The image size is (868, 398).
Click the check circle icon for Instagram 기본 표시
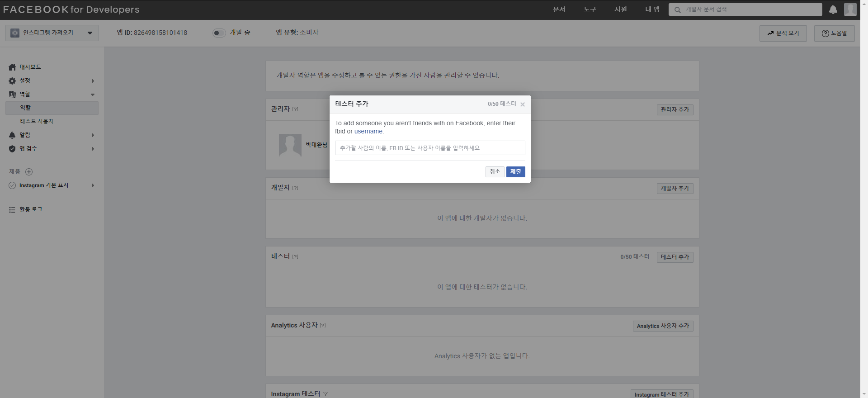click(12, 185)
